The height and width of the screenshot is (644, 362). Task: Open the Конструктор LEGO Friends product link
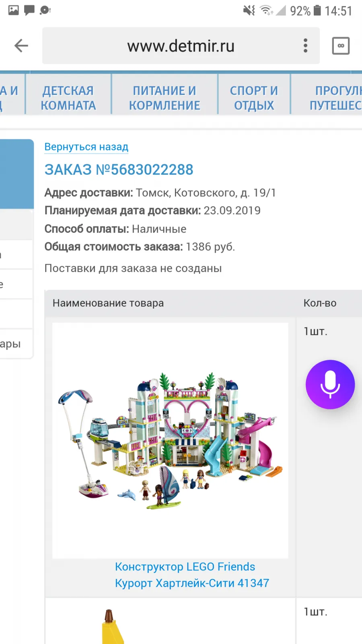pyautogui.click(x=192, y=575)
